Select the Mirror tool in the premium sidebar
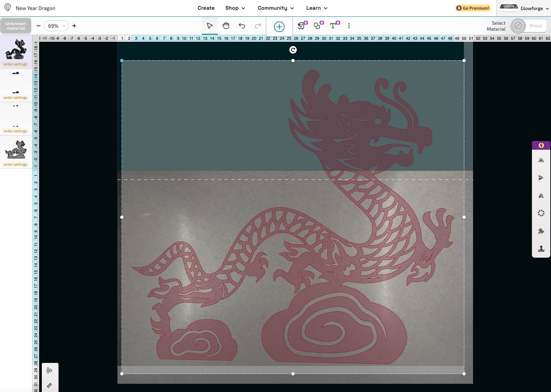Image resolution: width=551 pixels, height=392 pixels. (x=541, y=195)
